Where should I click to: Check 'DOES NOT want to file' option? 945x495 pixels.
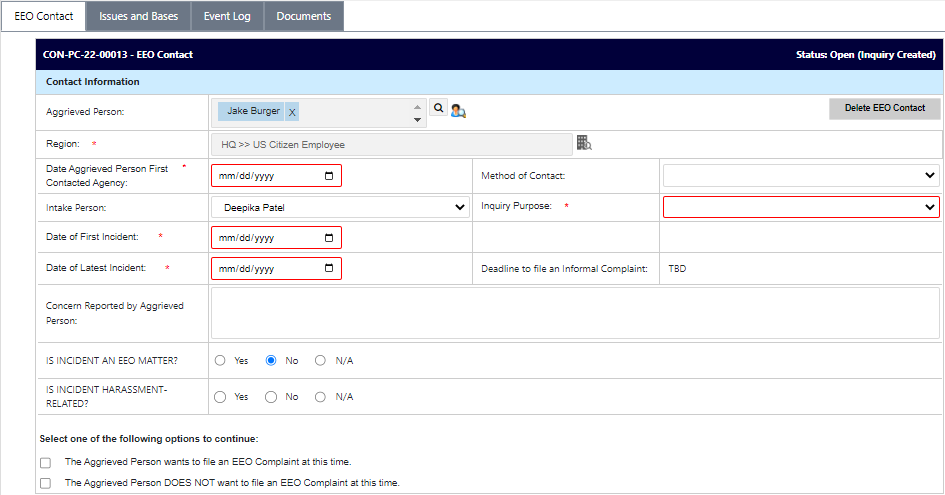click(x=45, y=484)
